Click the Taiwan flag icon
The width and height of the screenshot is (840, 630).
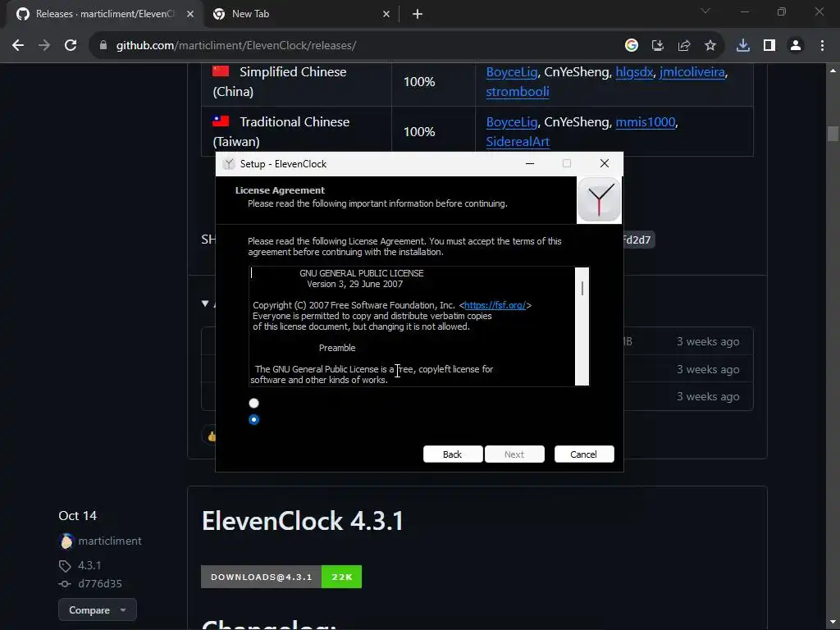coord(221,121)
